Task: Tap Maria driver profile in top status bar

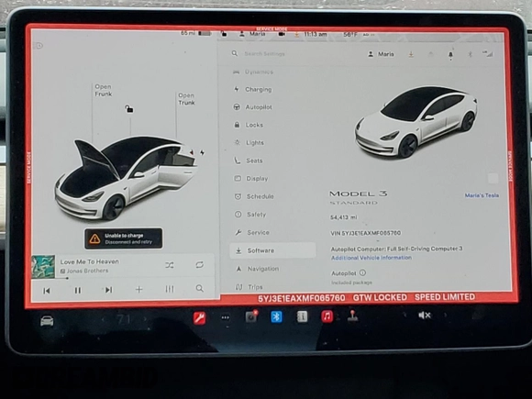Action: (253, 34)
